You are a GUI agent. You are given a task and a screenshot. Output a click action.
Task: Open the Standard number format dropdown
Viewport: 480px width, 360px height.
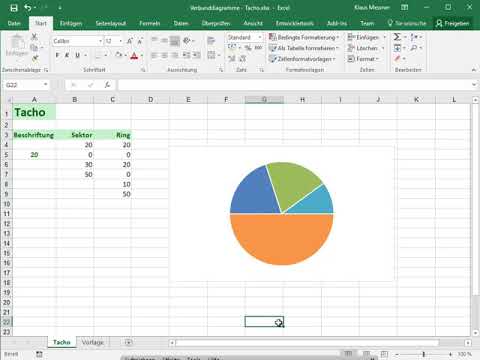tap(260, 37)
